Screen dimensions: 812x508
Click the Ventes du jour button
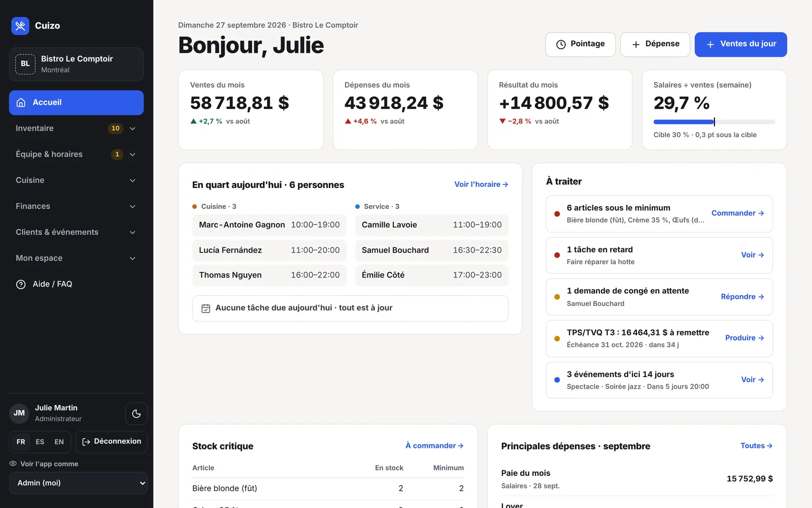coord(741,45)
